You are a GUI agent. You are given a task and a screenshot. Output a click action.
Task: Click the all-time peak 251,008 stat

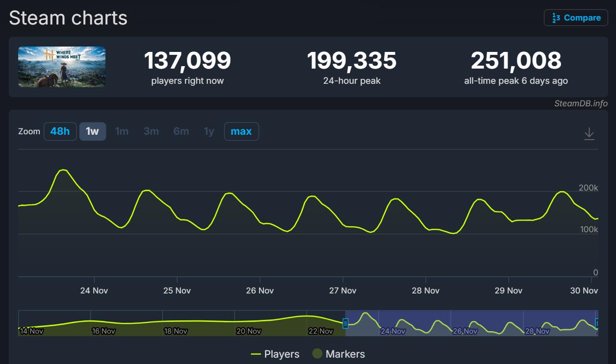pos(516,61)
